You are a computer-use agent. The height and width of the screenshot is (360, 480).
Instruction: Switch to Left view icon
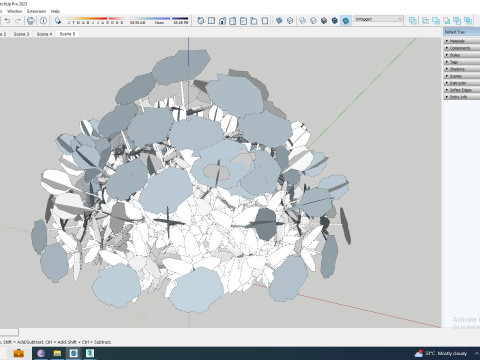(x=254, y=21)
